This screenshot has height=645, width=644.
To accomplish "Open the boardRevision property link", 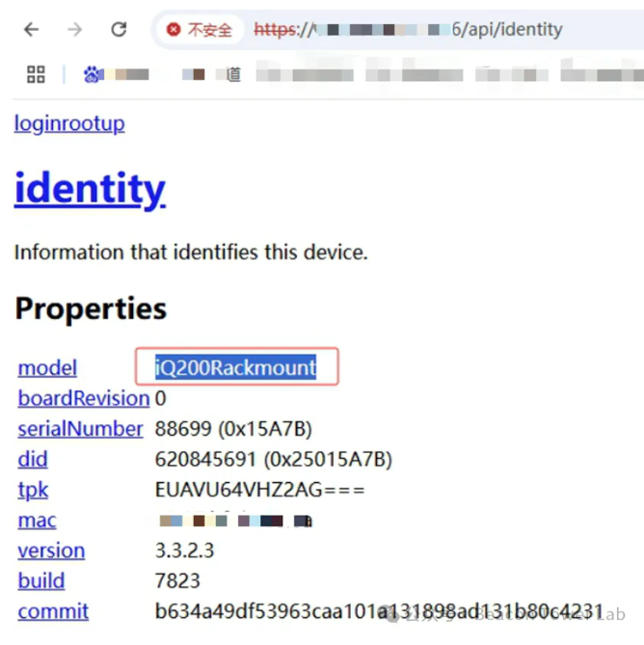I will (x=84, y=398).
